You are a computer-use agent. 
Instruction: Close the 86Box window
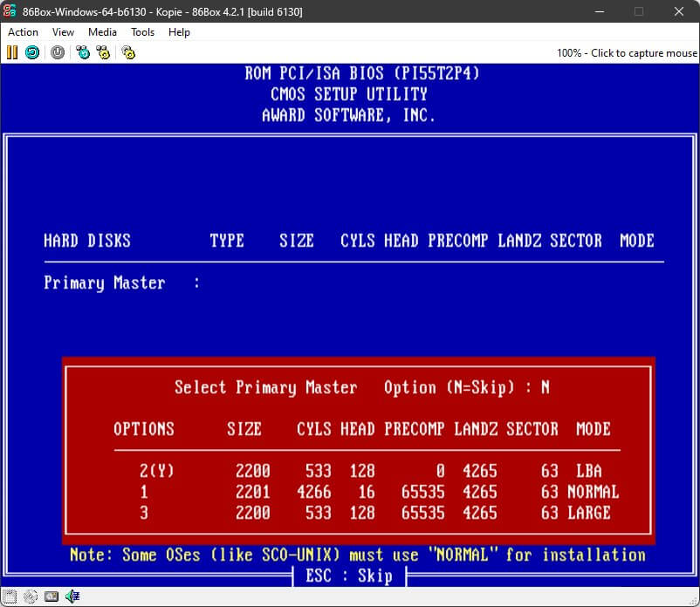(678, 11)
